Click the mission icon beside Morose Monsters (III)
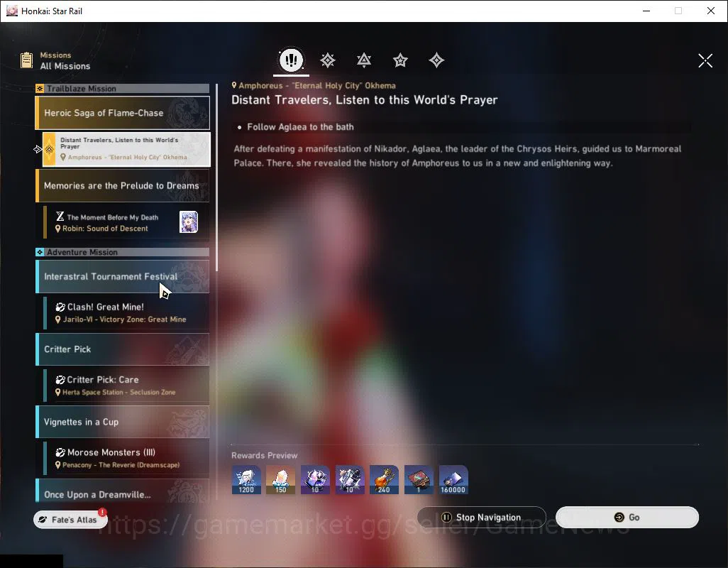Viewport: 728px width, 568px height. pyautogui.click(x=60, y=452)
